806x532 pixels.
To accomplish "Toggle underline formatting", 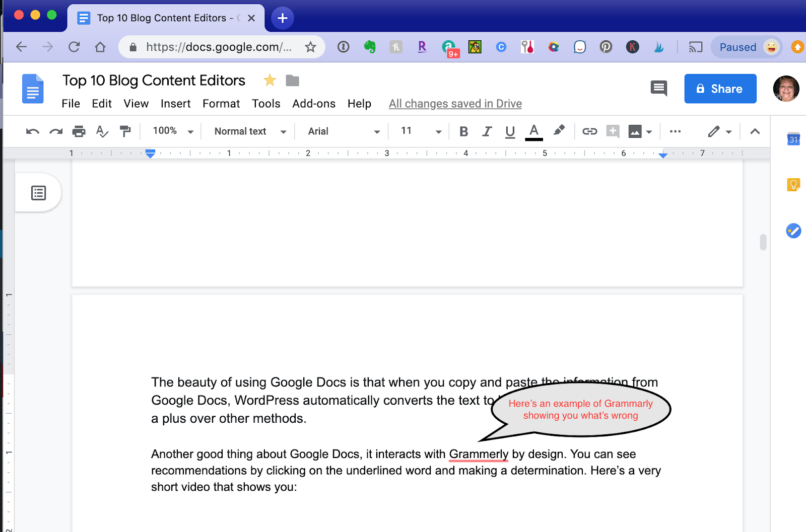I will [510, 131].
